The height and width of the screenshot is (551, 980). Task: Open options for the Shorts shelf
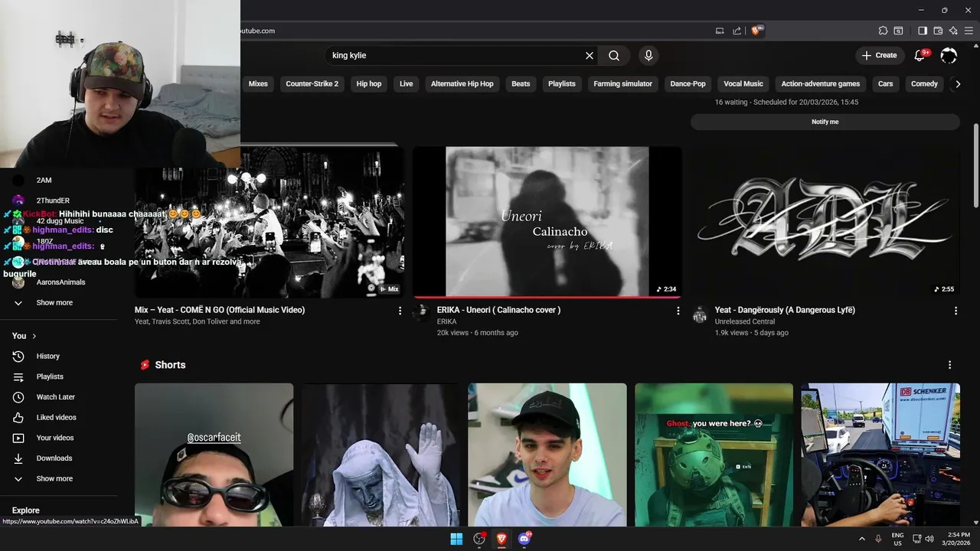click(949, 365)
